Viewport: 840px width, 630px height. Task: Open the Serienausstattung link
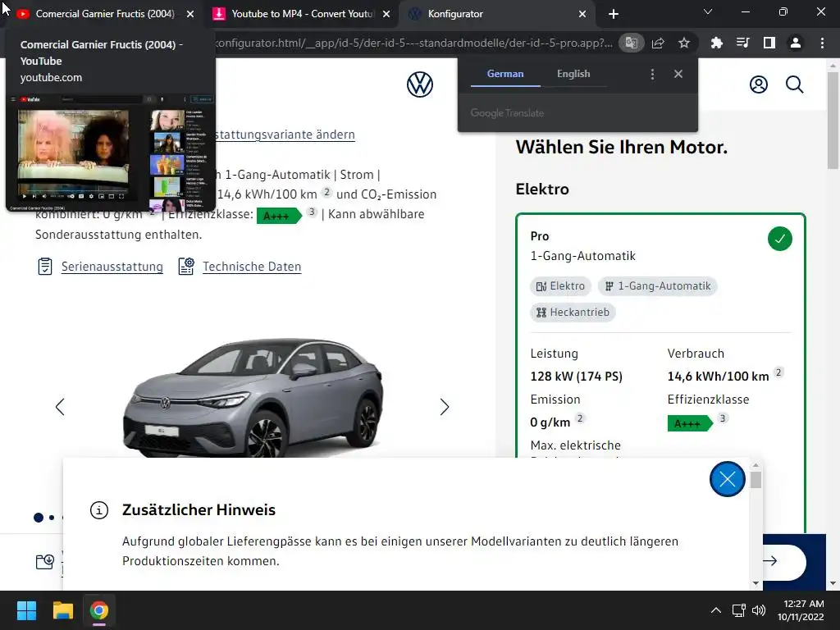point(112,267)
